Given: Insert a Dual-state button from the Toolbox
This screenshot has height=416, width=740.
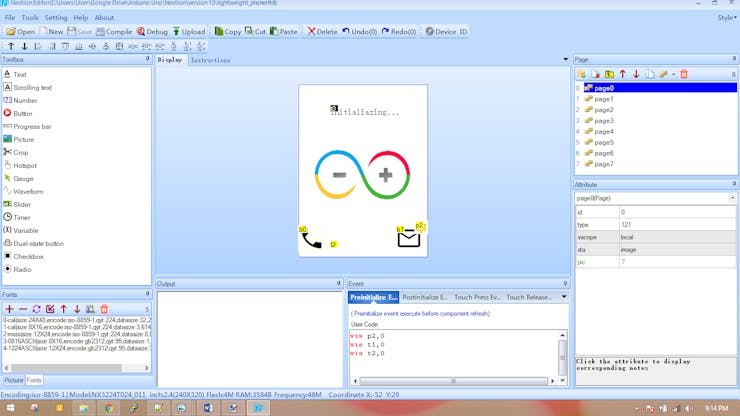Looking at the screenshot, I should [x=37, y=244].
